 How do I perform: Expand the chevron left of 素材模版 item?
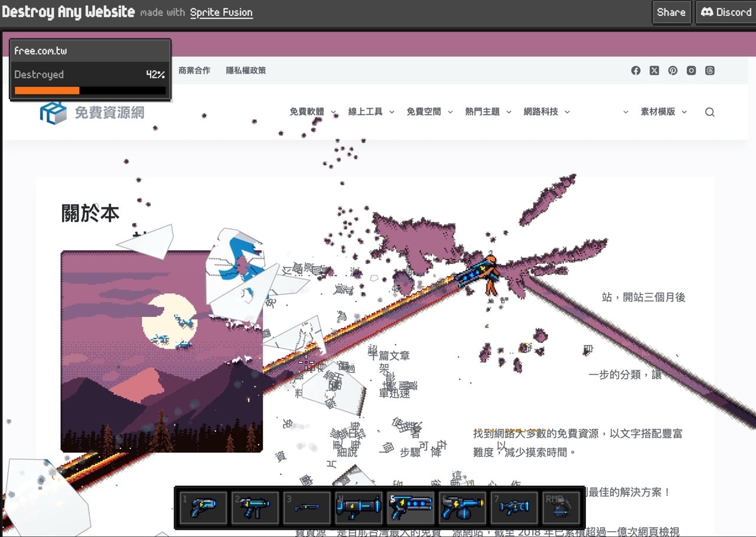625,112
